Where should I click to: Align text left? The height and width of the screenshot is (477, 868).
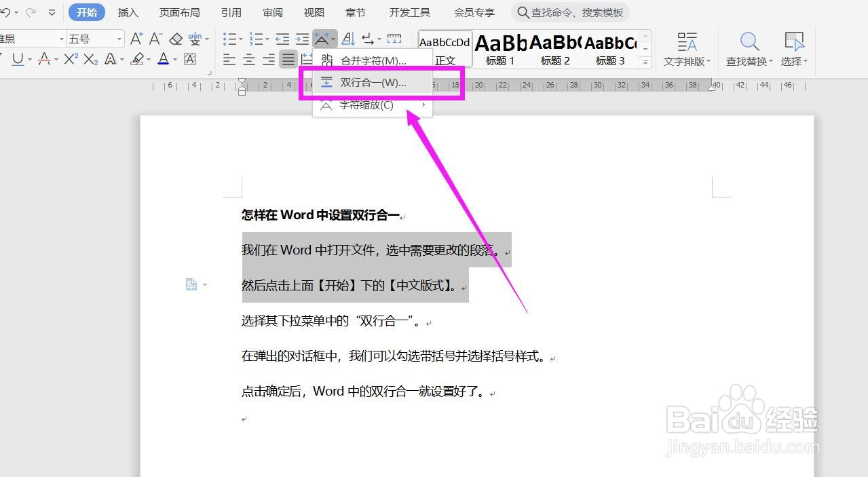(x=229, y=60)
